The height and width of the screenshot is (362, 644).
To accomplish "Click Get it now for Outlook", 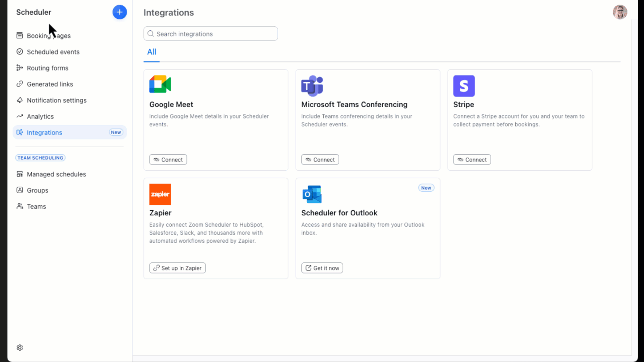I will (x=322, y=268).
